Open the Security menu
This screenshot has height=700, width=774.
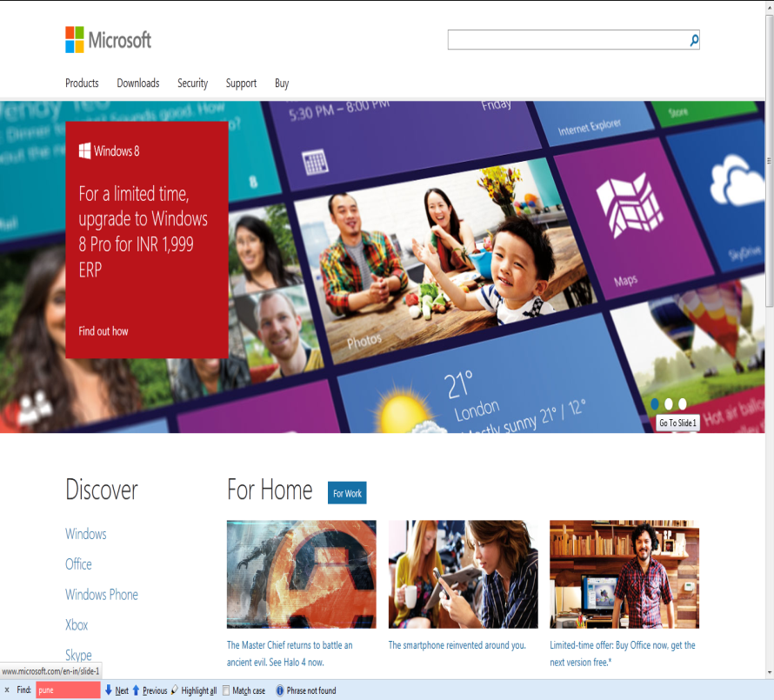coord(192,83)
